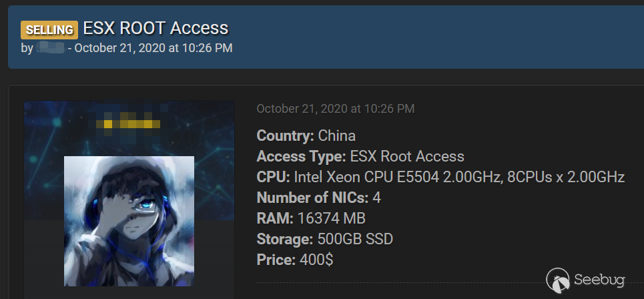Open the ESX ROOT Access thread title

155,28
